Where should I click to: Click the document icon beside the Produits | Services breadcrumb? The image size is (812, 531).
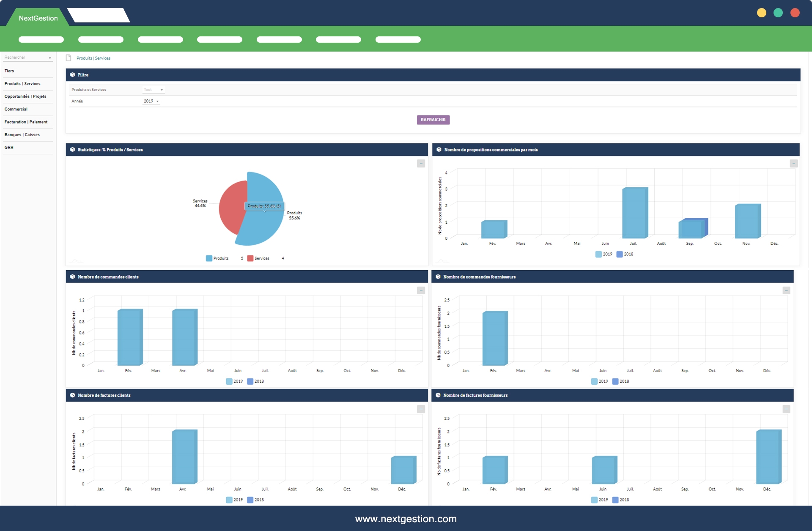pyautogui.click(x=69, y=58)
